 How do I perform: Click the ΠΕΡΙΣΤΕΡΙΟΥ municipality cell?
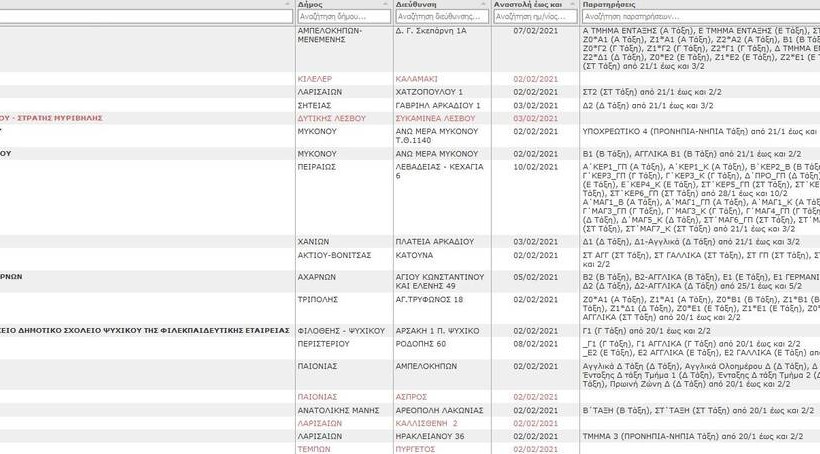tap(324, 344)
